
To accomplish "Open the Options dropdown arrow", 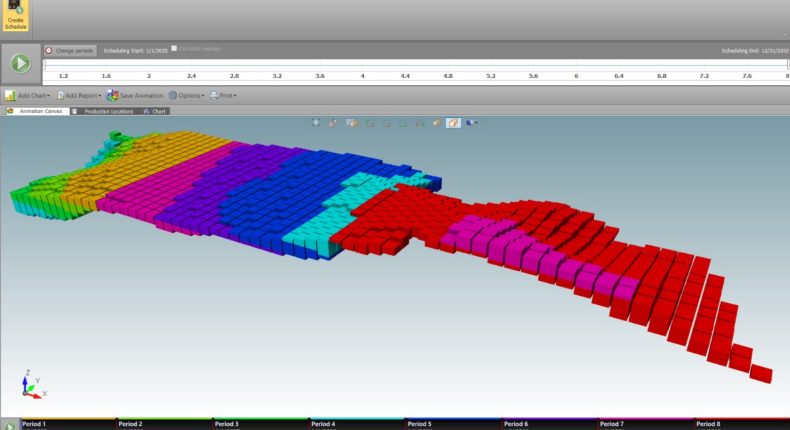I will coord(203,96).
